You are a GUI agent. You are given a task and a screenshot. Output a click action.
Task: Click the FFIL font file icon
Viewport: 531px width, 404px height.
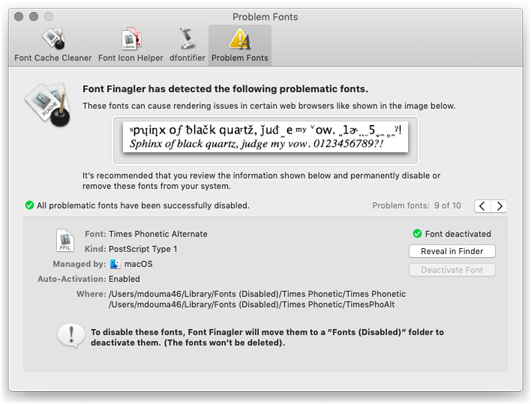pos(65,240)
